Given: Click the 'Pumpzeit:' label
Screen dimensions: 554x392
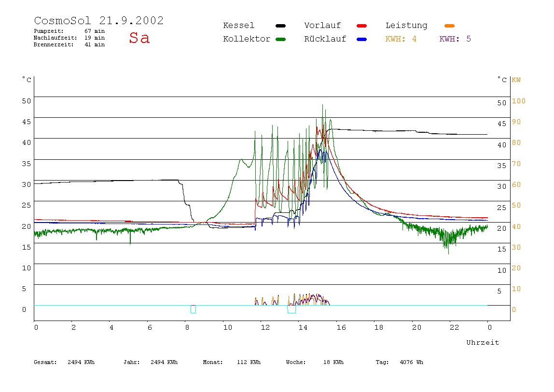Looking at the screenshot, I should coord(49,31).
